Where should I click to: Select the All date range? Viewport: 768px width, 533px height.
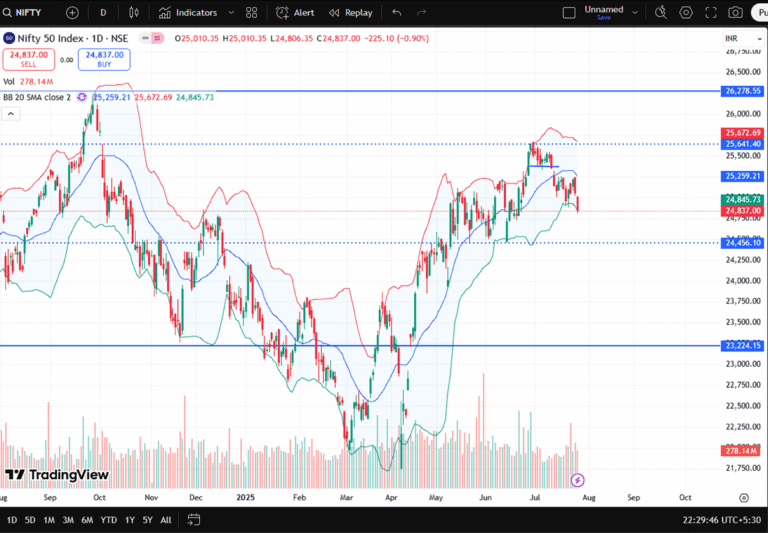click(x=166, y=520)
